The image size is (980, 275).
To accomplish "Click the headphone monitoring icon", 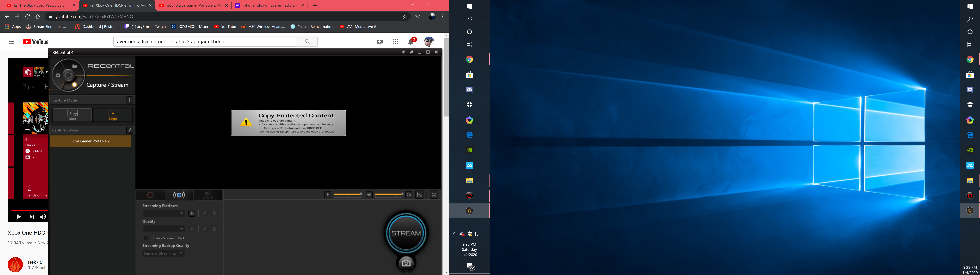I will point(409,195).
